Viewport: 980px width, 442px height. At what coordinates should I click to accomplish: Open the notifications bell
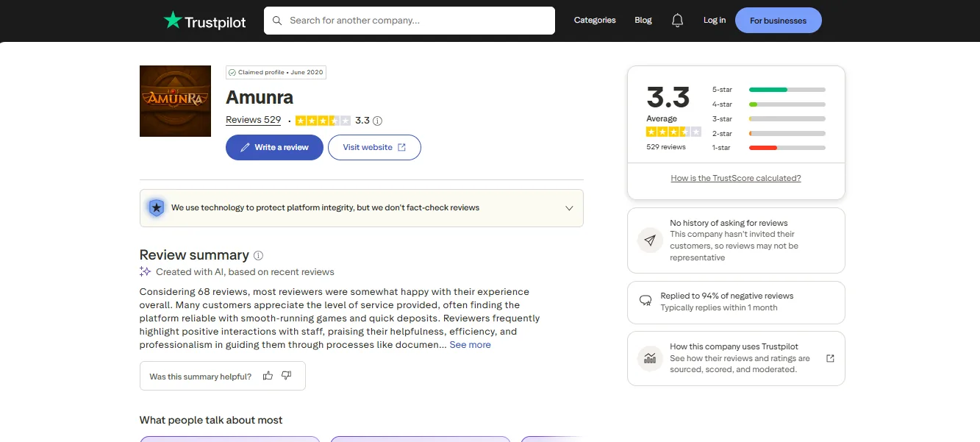678,21
